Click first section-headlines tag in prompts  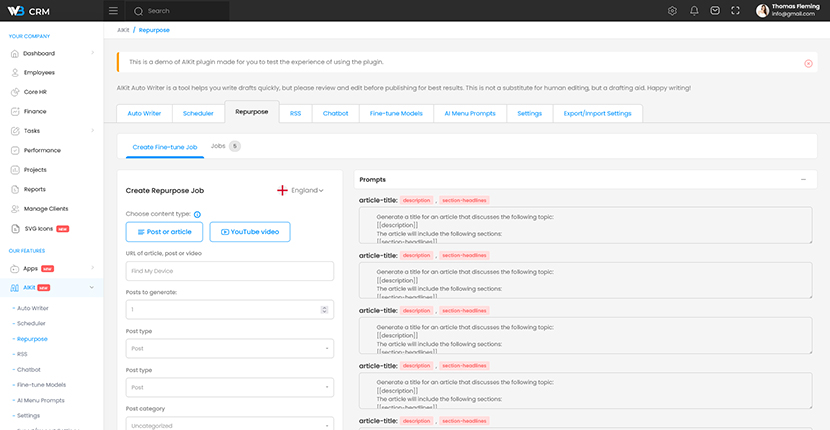pos(464,200)
